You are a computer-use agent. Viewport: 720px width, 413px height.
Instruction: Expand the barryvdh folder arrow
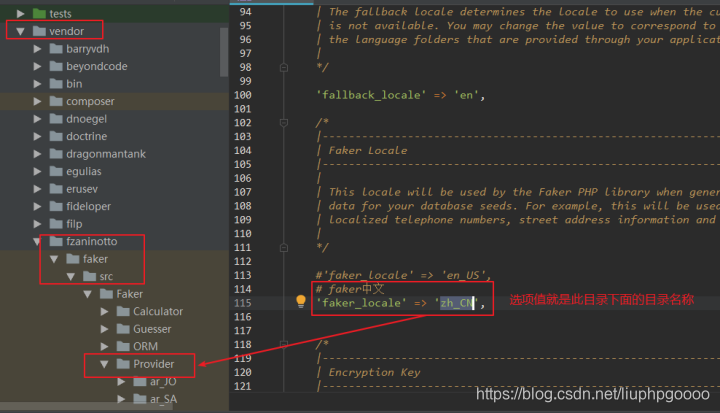pos(37,49)
